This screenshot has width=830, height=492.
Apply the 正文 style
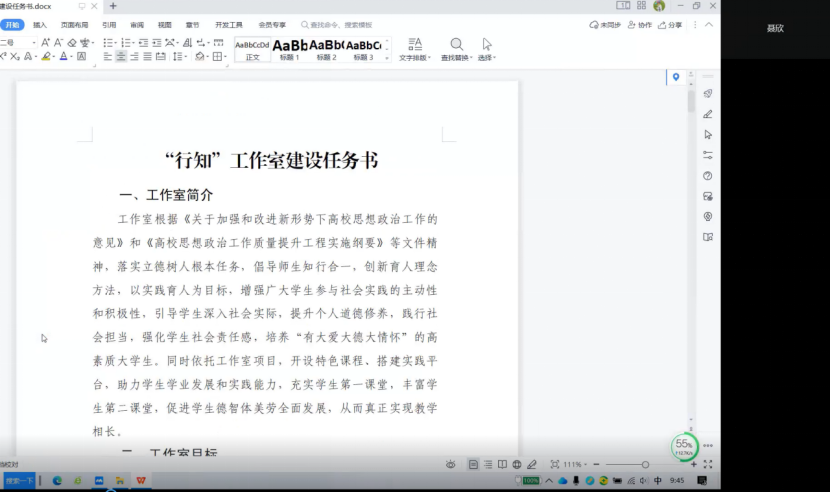pyautogui.click(x=252, y=50)
